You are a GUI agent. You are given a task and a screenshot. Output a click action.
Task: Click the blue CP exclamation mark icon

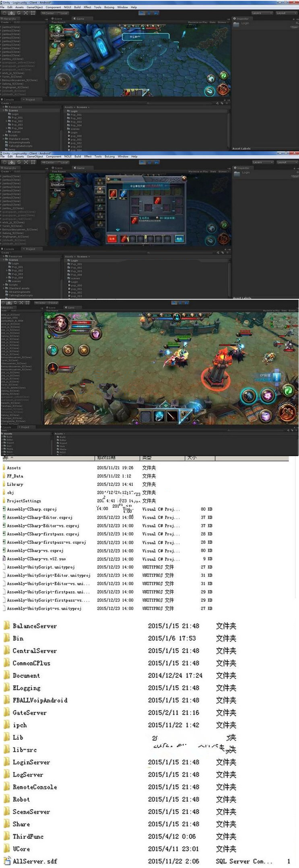pos(277,377)
